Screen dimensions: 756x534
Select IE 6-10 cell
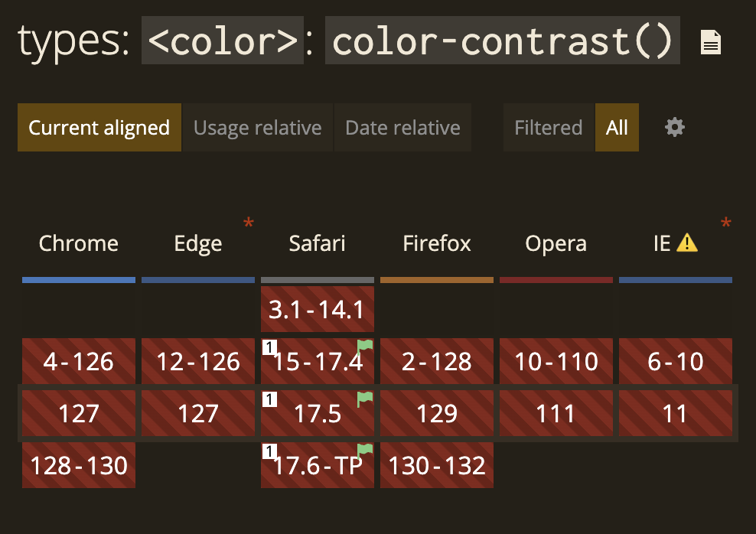coord(676,361)
